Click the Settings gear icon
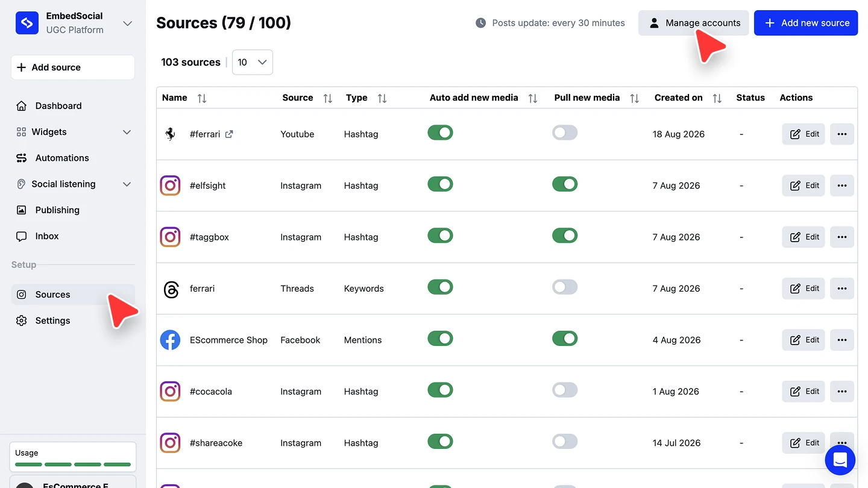 22,321
